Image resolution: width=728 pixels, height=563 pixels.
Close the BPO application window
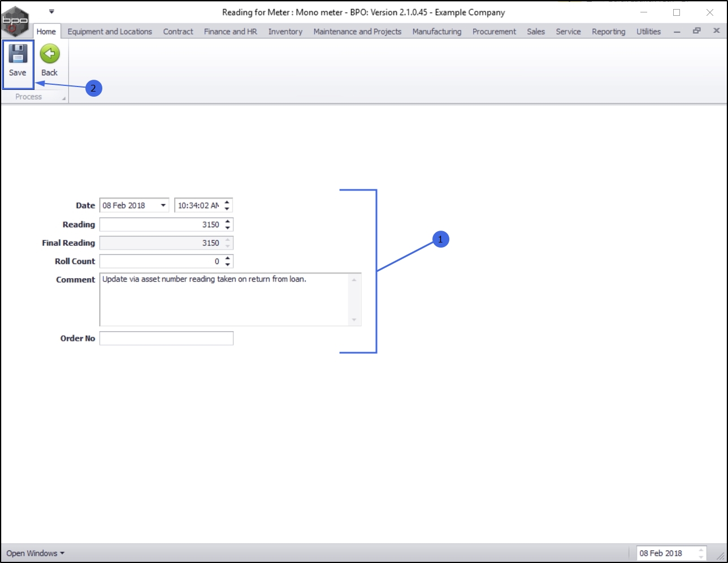pyautogui.click(x=710, y=12)
